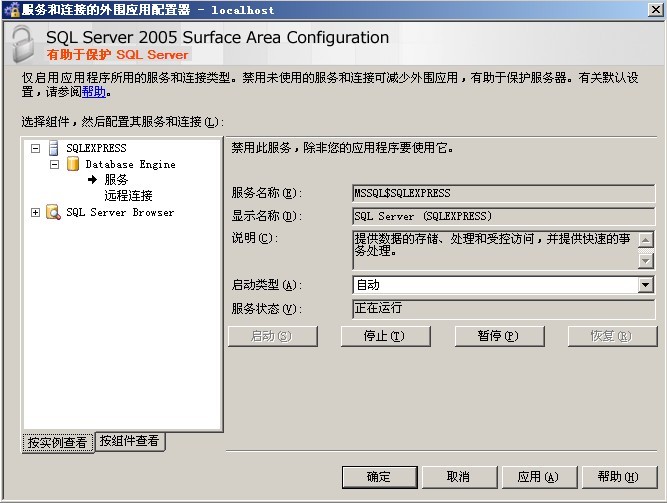Click the SQL Server Browser icon

click(x=53, y=212)
